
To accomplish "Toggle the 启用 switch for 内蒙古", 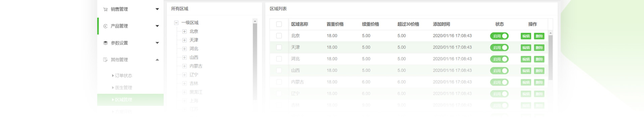I will [x=499, y=82].
